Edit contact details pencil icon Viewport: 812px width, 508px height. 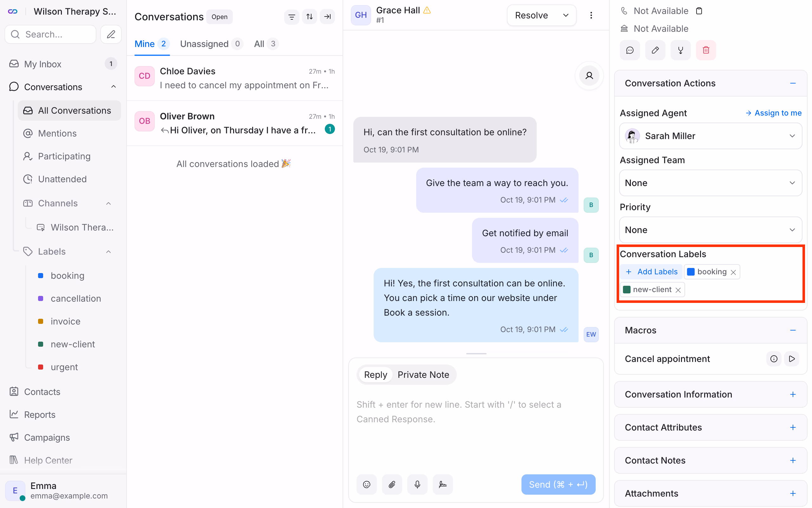click(655, 50)
